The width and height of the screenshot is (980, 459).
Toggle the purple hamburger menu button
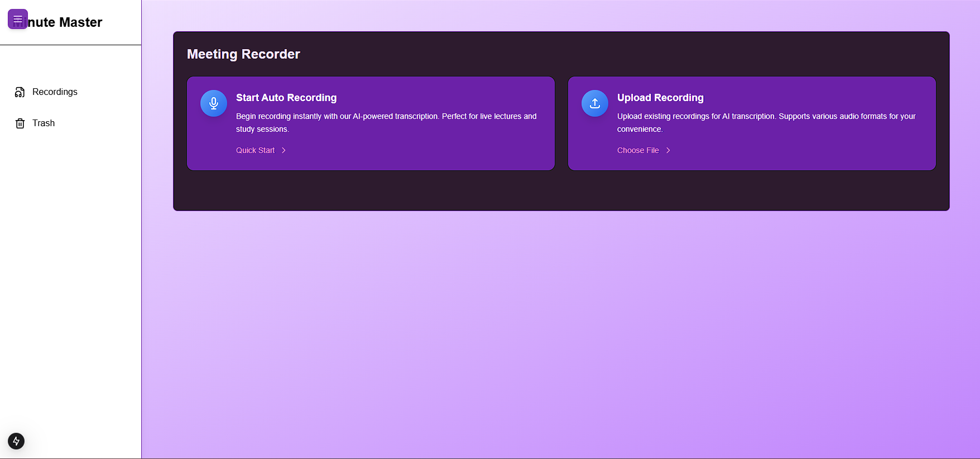(18, 19)
